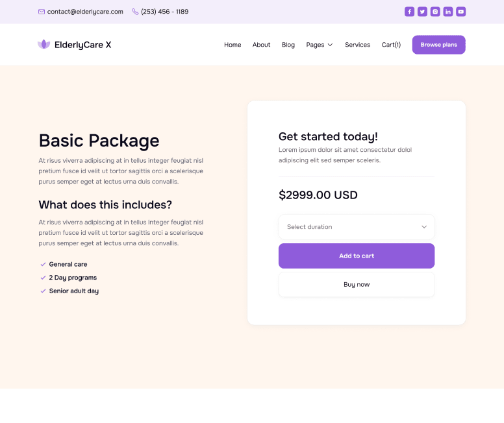Viewport: 504px width, 423px height.
Task: Expand the Pages menu chevron
Action: point(330,45)
